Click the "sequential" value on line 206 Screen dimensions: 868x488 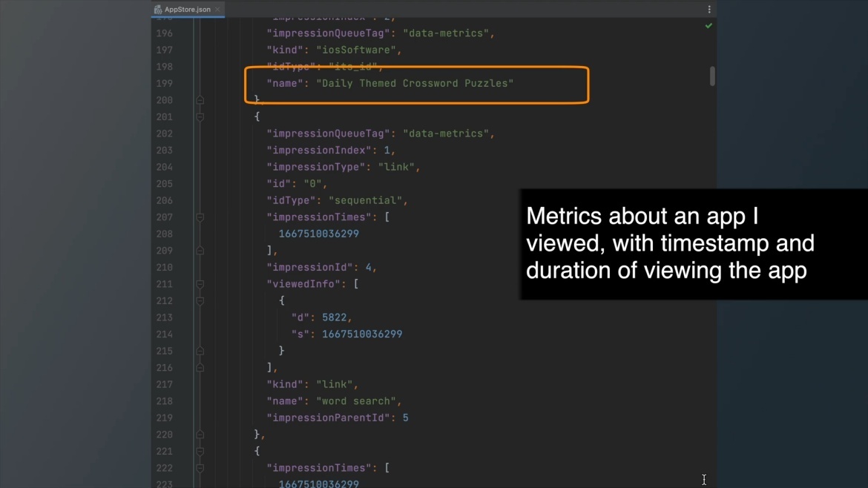point(365,200)
